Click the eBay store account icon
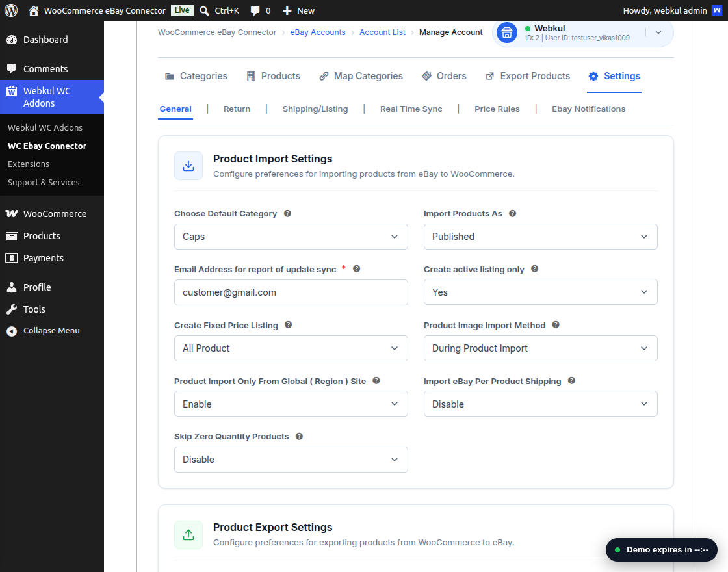Viewport: 728px width, 572px height. (507, 32)
